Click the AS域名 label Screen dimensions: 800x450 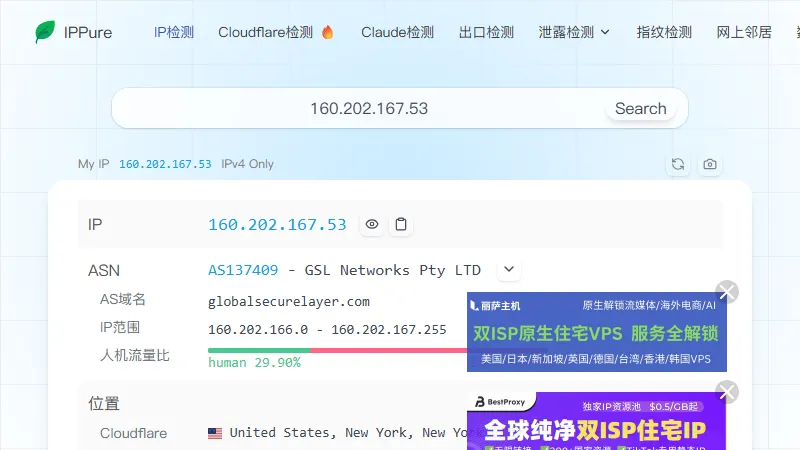(122, 299)
